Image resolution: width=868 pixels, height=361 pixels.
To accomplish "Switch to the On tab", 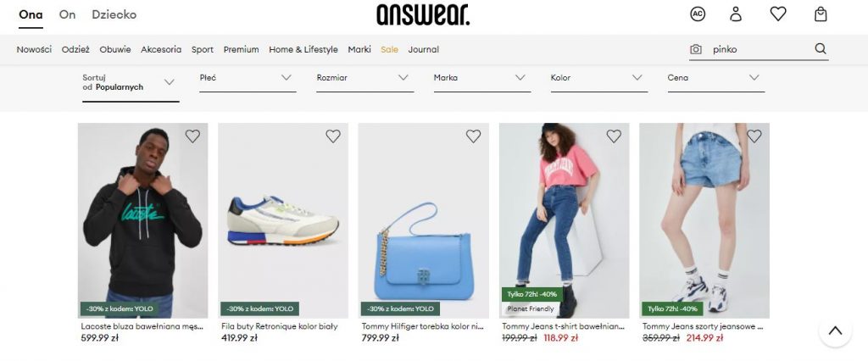I will pos(67,14).
